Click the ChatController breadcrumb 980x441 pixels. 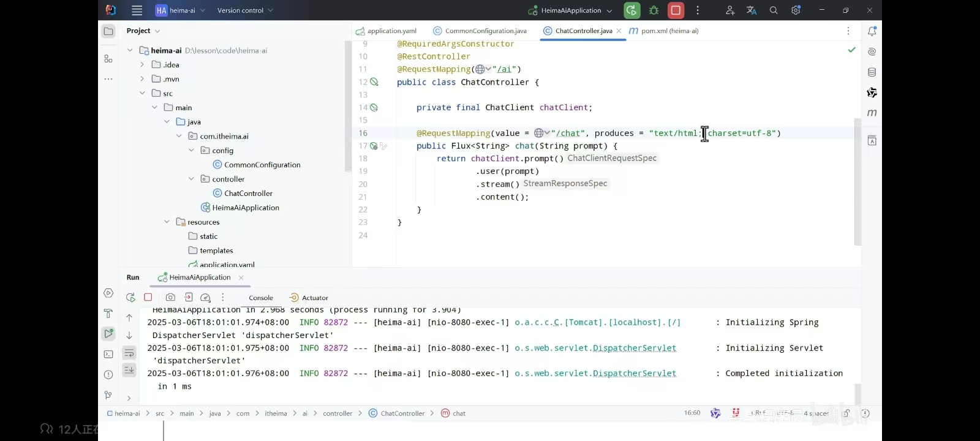[x=396, y=413]
